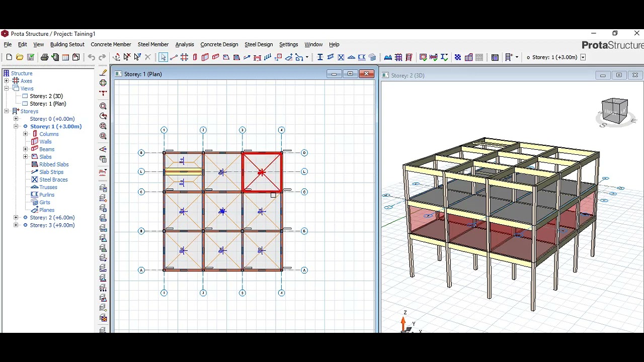
Task: Collapse the Views tree node
Action: [x=6, y=88]
